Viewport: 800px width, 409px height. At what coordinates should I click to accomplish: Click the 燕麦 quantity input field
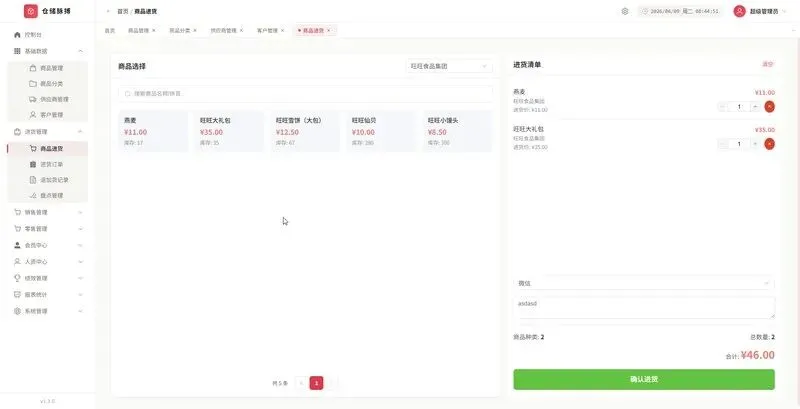point(739,107)
